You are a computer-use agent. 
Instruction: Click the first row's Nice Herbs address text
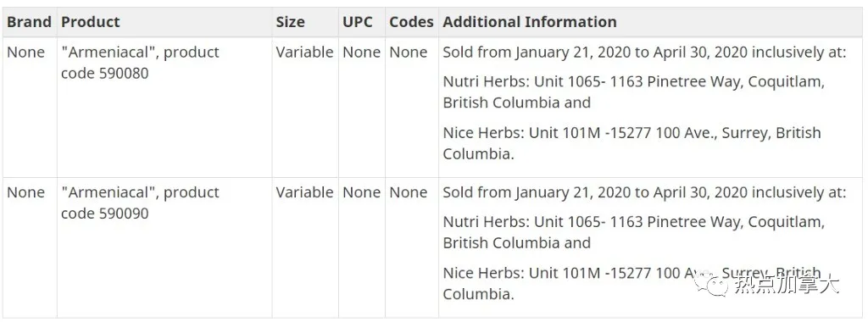(632, 143)
